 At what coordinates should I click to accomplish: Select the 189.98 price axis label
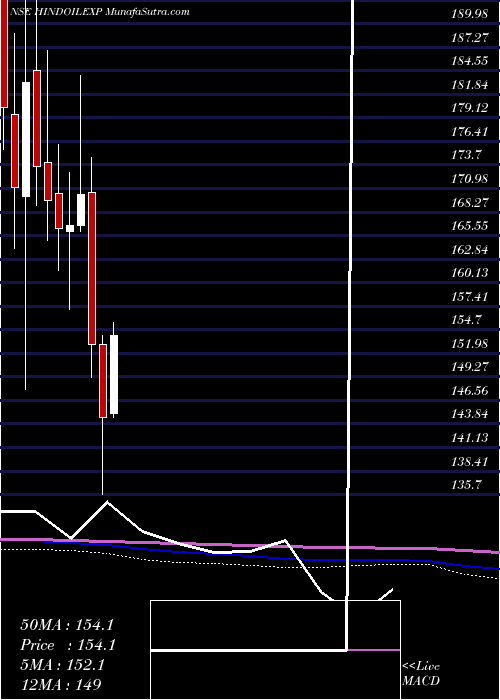click(470, 14)
